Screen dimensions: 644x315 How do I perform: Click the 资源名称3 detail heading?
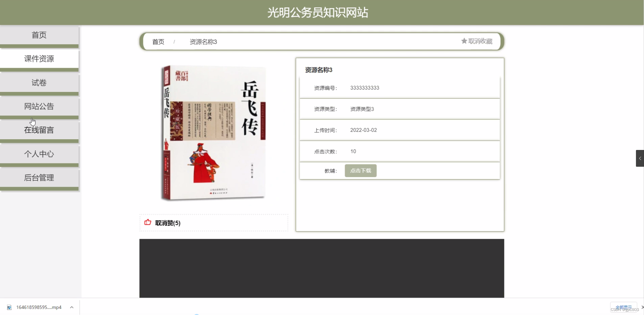coord(318,70)
